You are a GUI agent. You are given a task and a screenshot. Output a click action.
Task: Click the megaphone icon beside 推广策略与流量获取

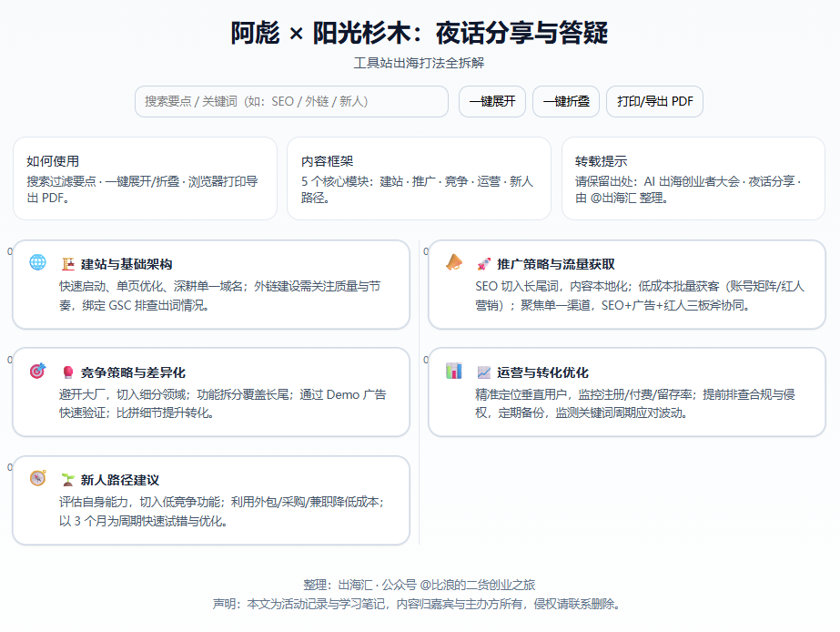coord(453,264)
